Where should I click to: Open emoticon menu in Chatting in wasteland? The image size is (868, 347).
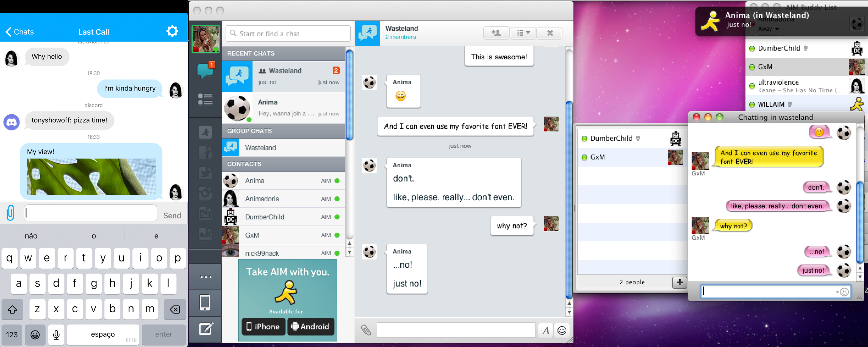[x=844, y=292]
